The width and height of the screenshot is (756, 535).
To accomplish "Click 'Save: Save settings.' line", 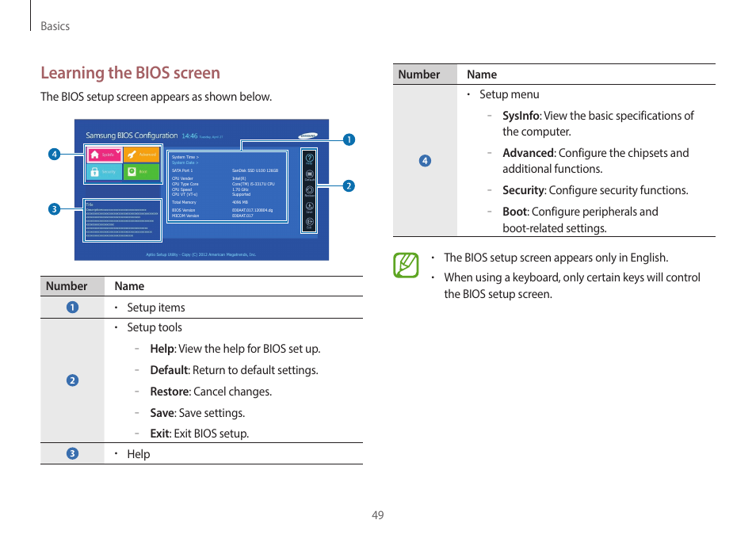I will [197, 413].
